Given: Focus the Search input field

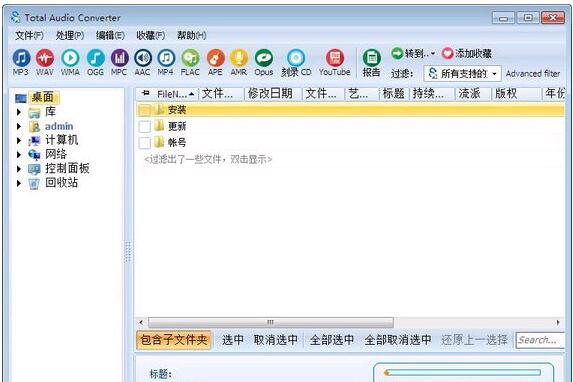Looking at the screenshot, I should point(540,340).
